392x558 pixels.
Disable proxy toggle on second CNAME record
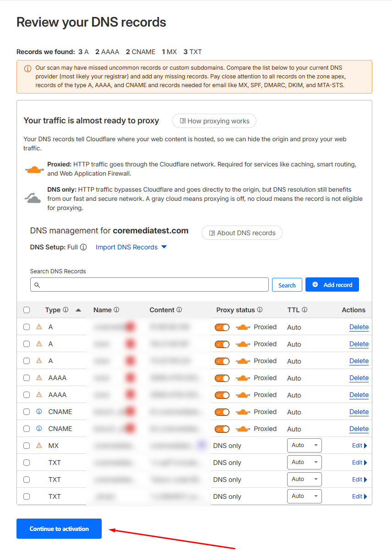222,429
